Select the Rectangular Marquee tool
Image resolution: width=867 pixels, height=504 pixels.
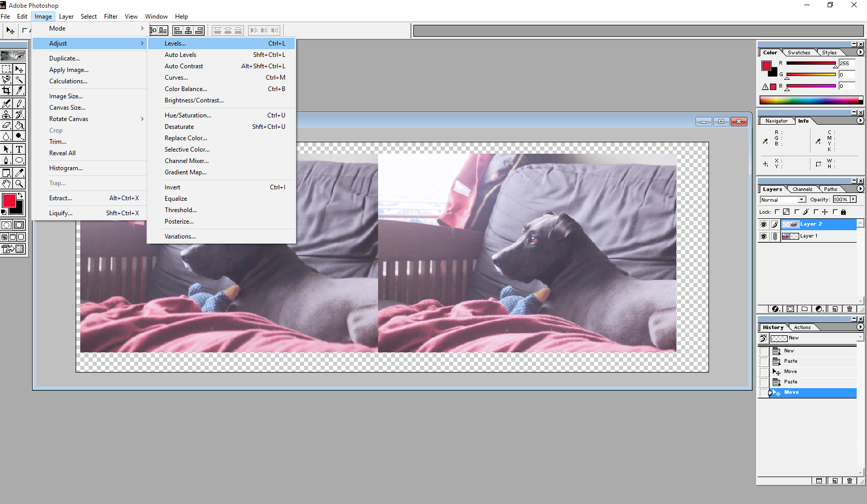6,69
